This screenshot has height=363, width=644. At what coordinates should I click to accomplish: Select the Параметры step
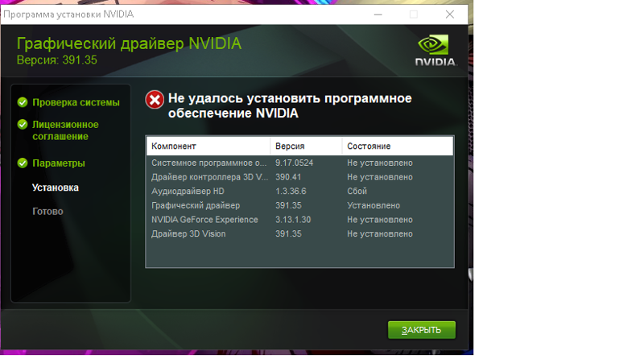(59, 163)
